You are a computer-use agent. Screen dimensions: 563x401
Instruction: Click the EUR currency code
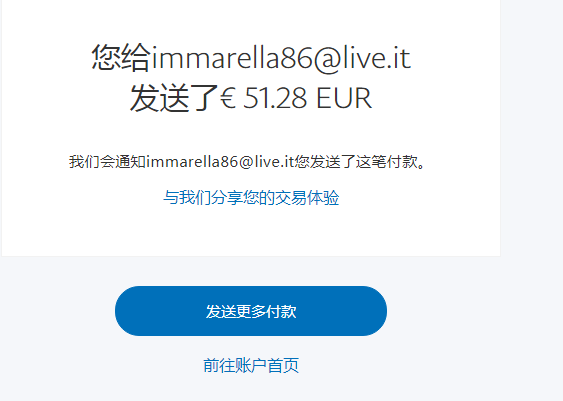click(344, 98)
